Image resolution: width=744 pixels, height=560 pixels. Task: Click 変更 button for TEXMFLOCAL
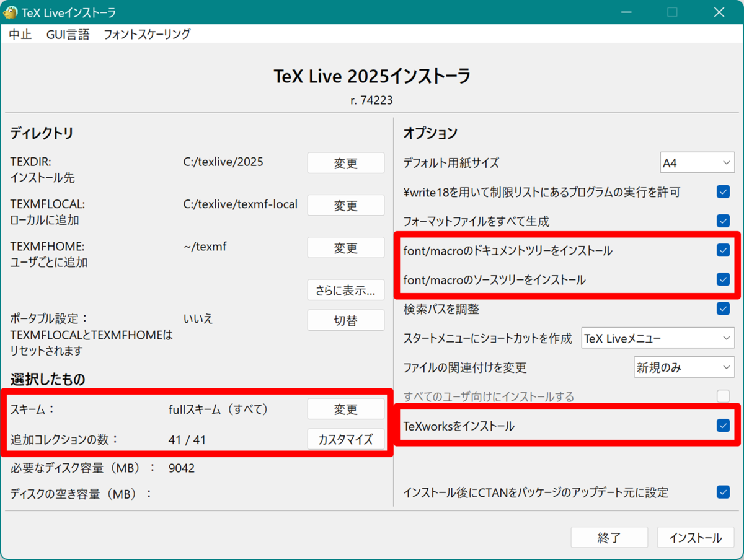pos(346,206)
